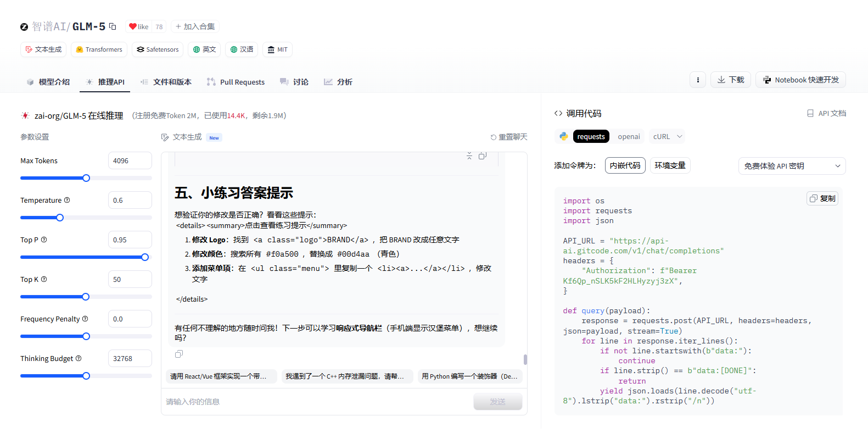868x433 pixels.
Task: Click the Thinking Budget value field
Action: 130,358
